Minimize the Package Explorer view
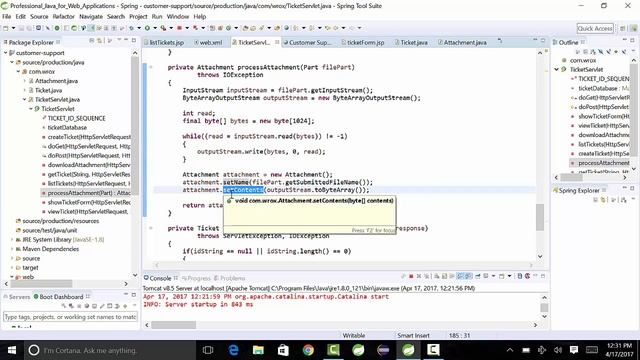Viewport: 640px width, 360px height. pyautogui.click(x=126, y=40)
